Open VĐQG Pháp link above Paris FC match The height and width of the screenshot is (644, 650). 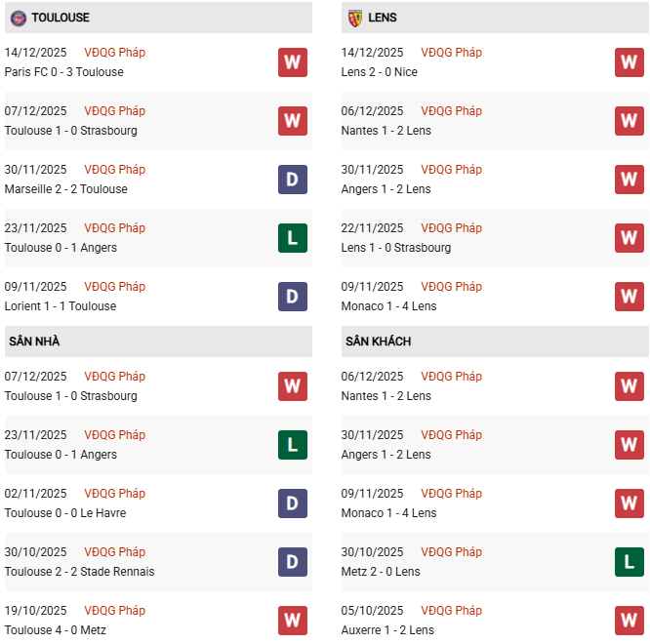114,53
